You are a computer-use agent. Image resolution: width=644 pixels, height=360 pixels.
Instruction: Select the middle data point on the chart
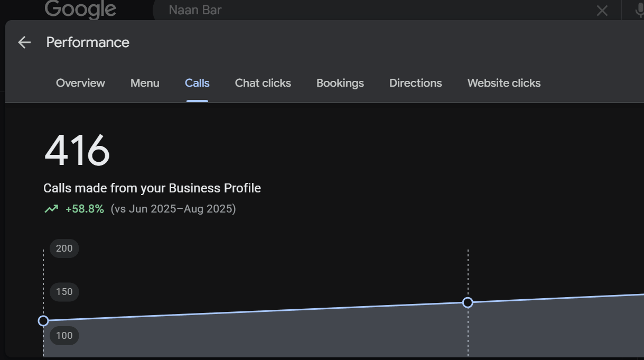[468, 302]
